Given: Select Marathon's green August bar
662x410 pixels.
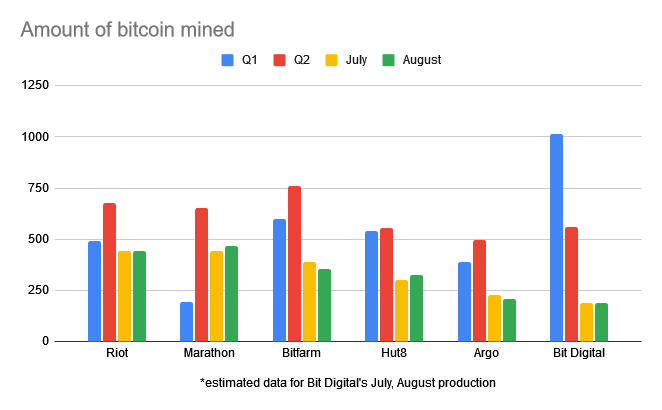Looking at the screenshot, I should pos(232,293).
